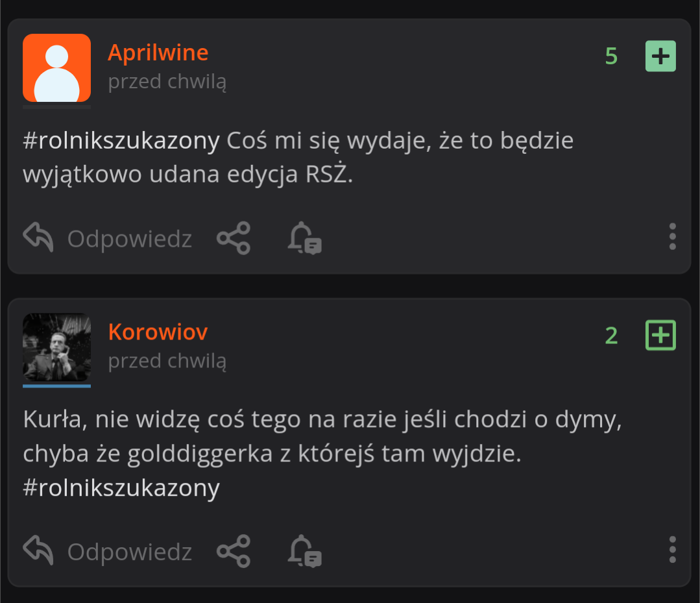Toggle bell notifications for Aprilwine's post
The height and width of the screenshot is (603, 700).
pos(305,238)
